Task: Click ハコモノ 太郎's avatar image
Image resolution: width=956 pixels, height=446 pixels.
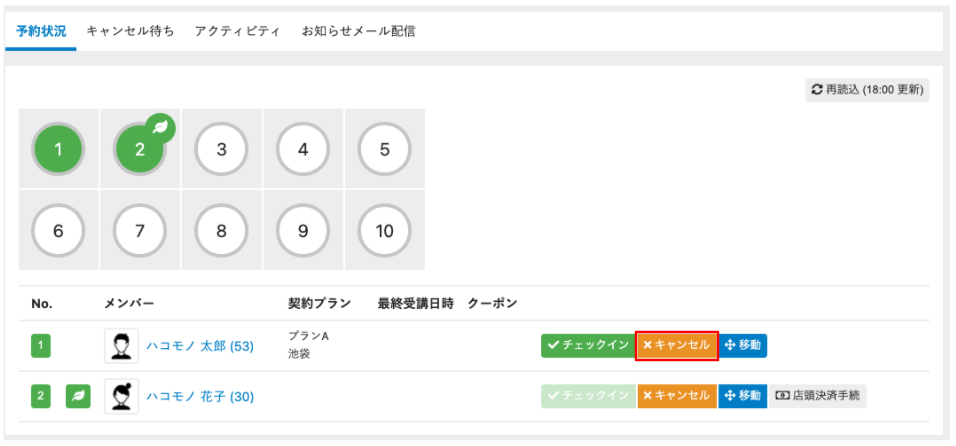Action: click(x=122, y=346)
